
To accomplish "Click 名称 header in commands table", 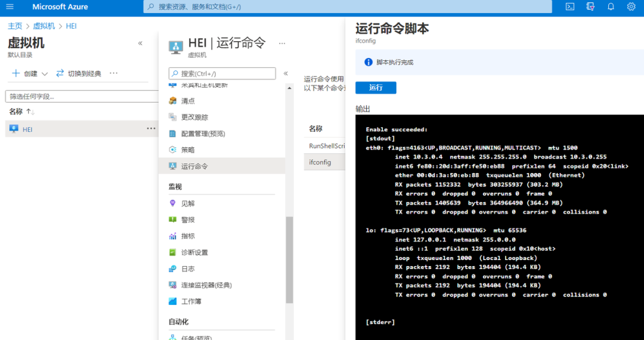I will 315,128.
